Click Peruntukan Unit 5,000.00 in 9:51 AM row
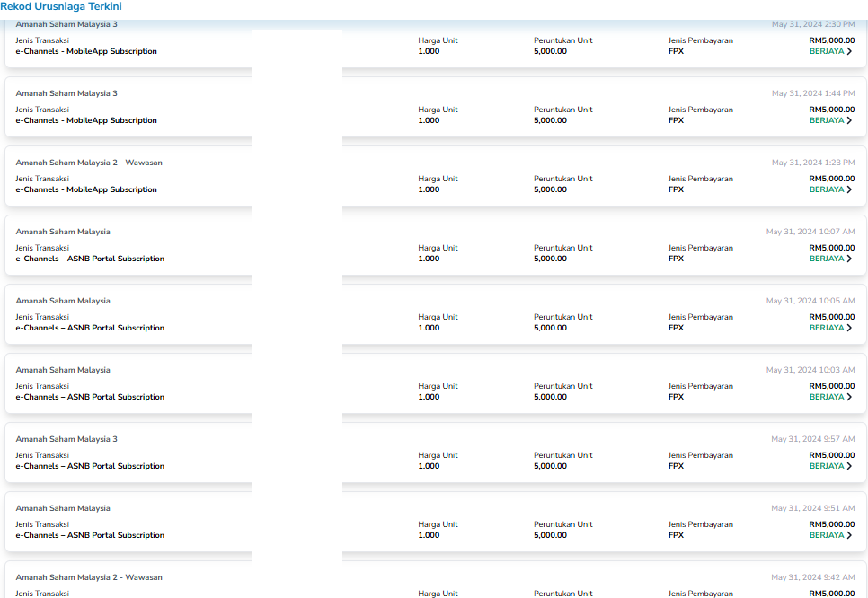 tap(550, 535)
